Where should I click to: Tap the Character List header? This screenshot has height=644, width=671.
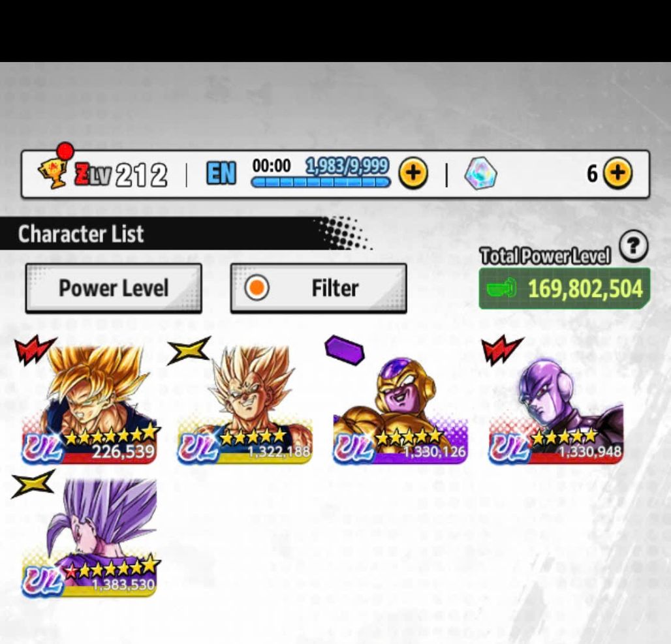[x=81, y=234]
